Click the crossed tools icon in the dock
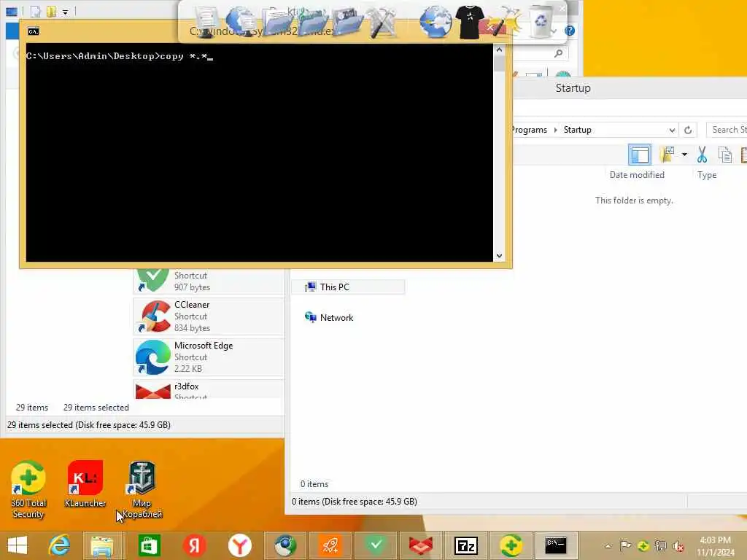Screen dimensions: 747x560 click(x=382, y=23)
